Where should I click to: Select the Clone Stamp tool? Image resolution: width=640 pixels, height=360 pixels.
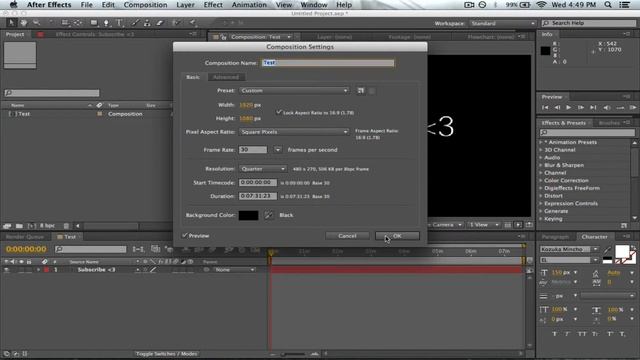click(x=147, y=23)
